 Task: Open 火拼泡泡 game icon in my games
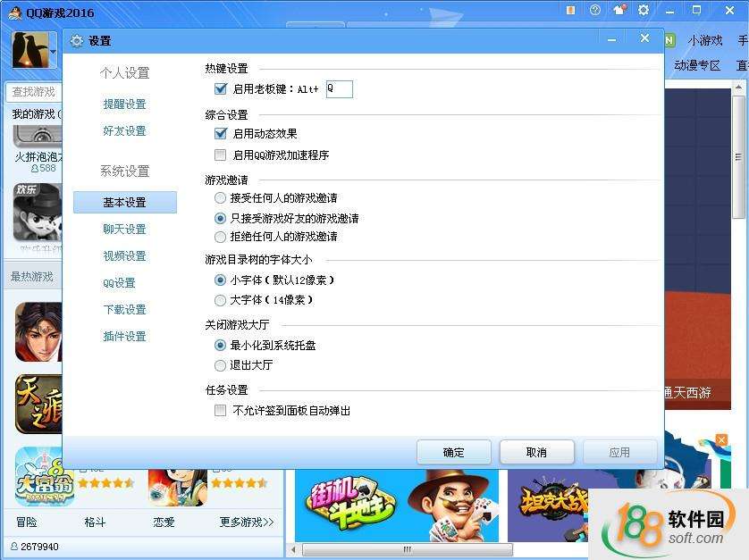tap(38, 136)
